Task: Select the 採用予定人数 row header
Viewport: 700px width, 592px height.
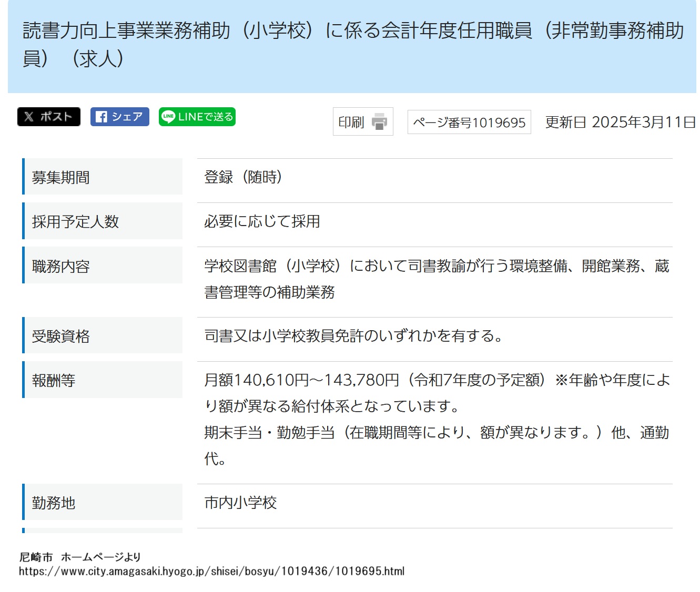Action: (75, 221)
